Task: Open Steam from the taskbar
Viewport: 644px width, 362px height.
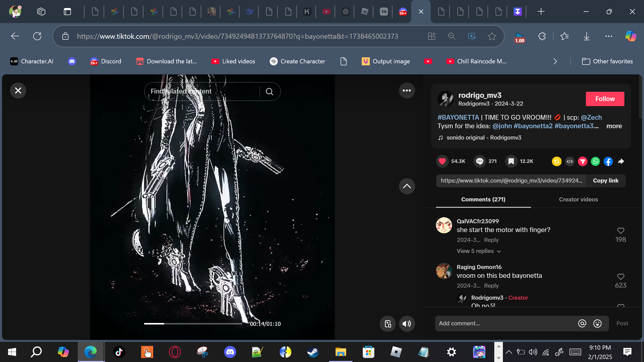Action: pyautogui.click(x=313, y=352)
